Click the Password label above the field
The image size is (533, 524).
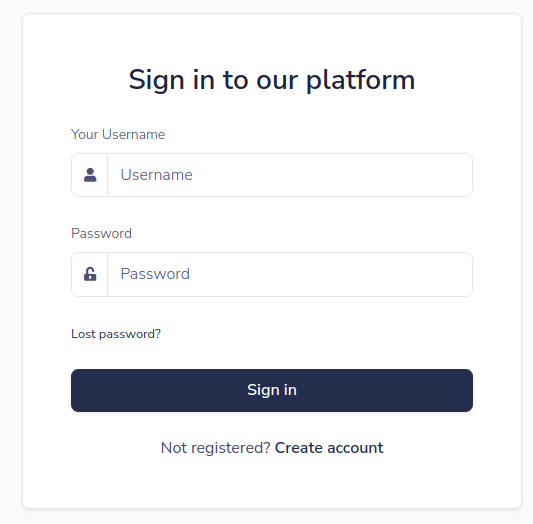pos(101,234)
